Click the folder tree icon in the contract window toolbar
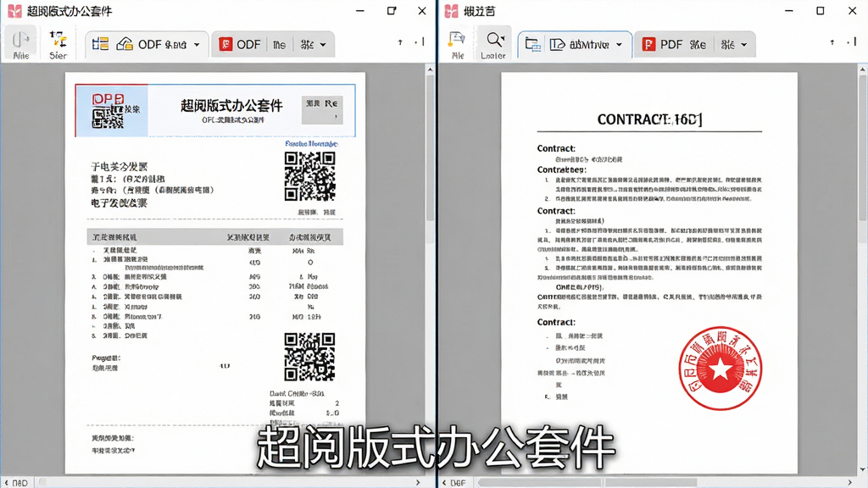868x488 pixels. [x=532, y=45]
